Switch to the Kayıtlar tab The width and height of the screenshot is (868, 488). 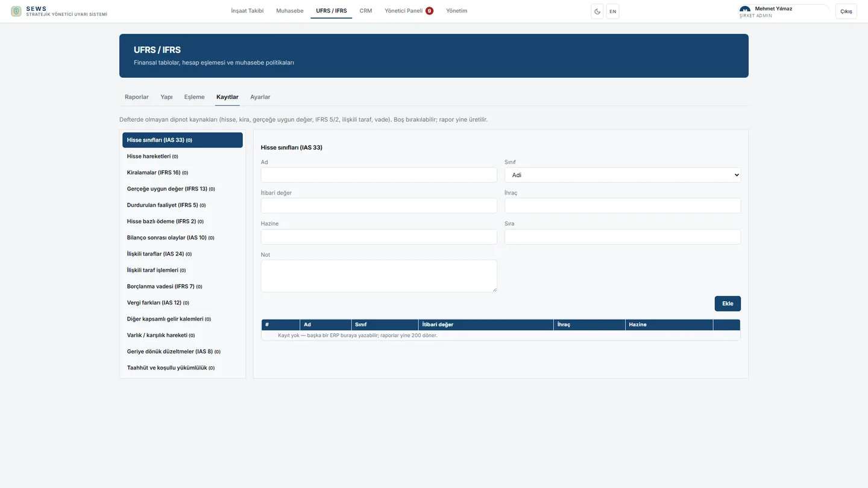click(227, 97)
